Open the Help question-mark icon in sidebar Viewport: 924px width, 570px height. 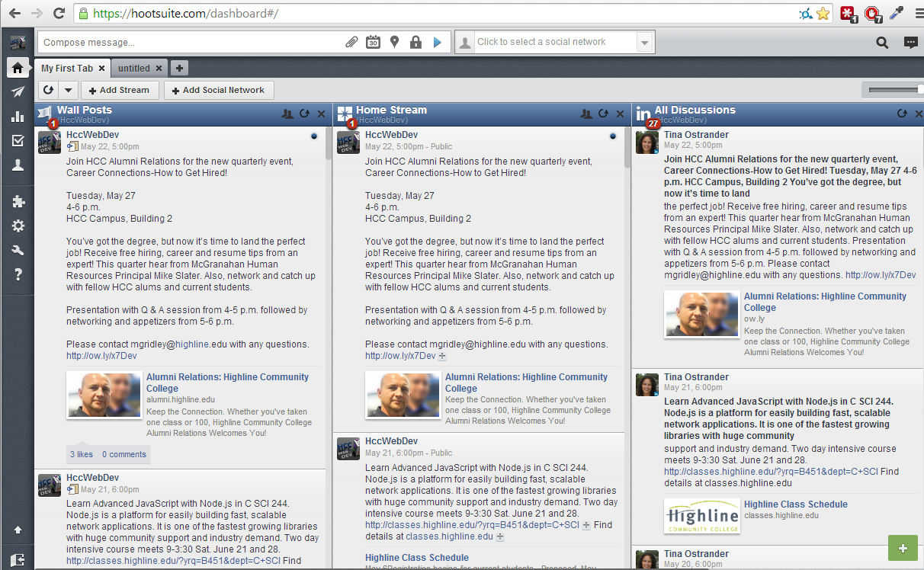coord(18,274)
